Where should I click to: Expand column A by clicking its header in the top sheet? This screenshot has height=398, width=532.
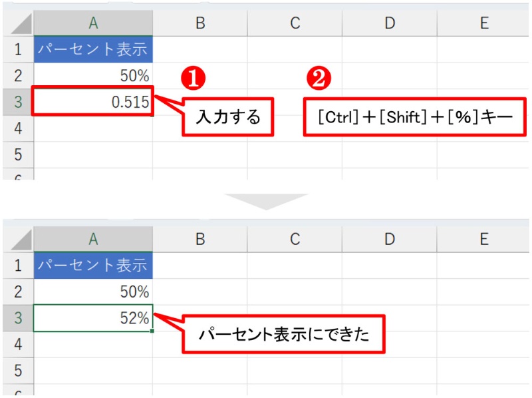[93, 22]
